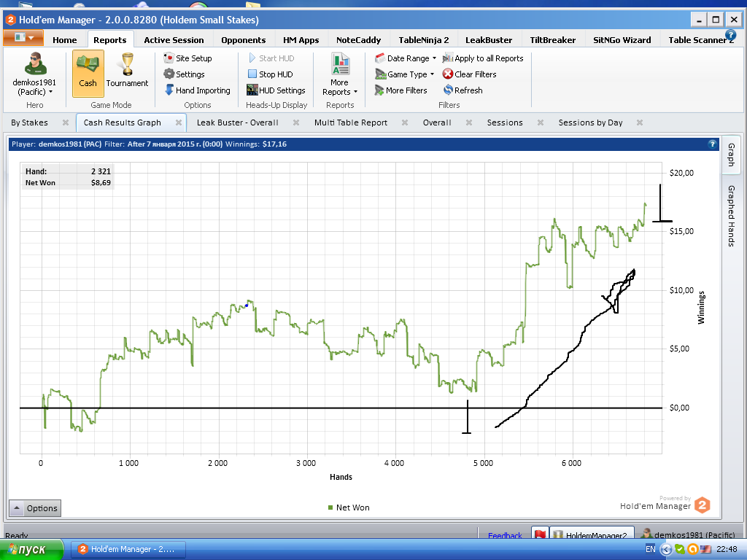The height and width of the screenshot is (560, 747).
Task: Switch to Sessions report tab
Action: [x=505, y=122]
